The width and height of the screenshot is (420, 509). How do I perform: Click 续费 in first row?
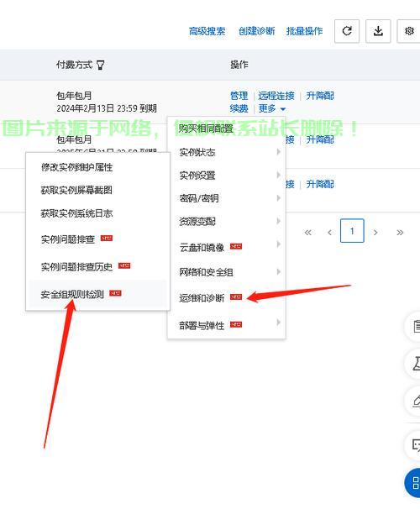pos(239,108)
